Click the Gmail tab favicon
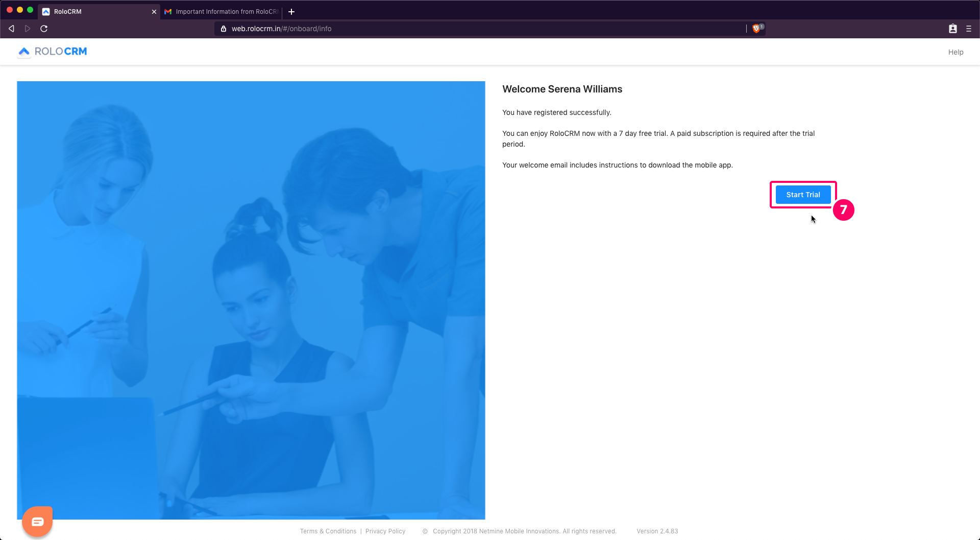 168,12
